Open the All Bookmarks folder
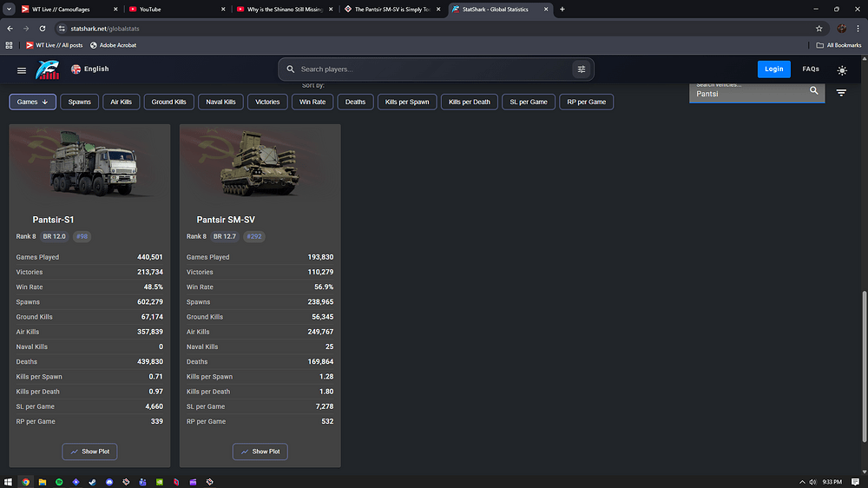 pos(838,45)
